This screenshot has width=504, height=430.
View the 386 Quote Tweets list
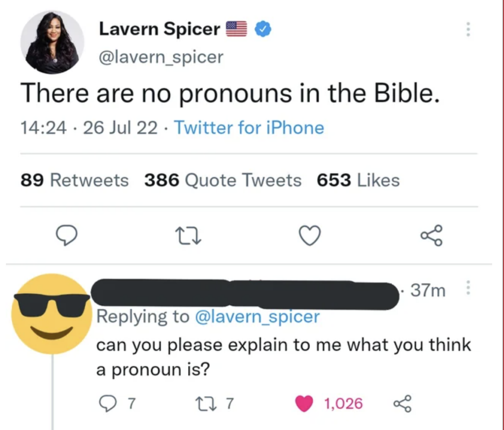coord(222,181)
